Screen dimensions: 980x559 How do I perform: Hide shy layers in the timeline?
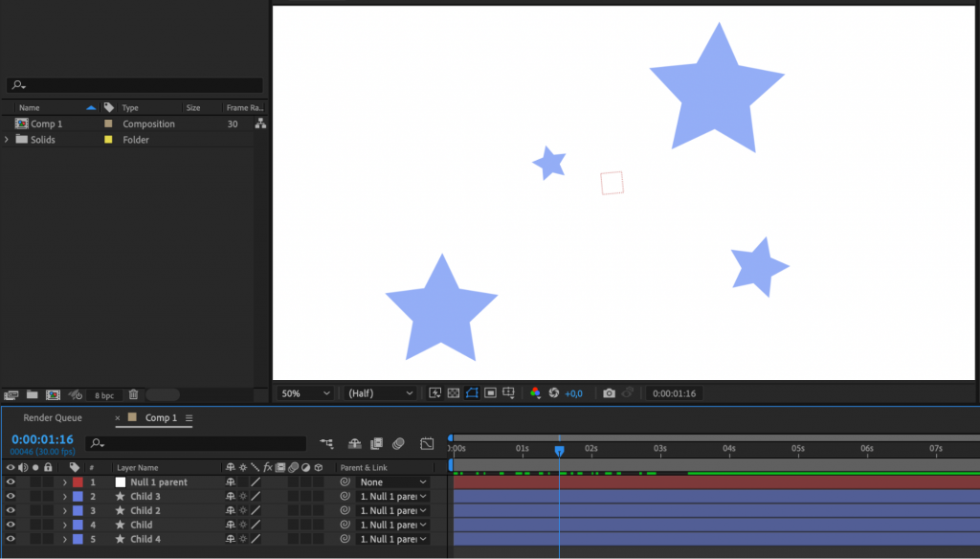pyautogui.click(x=354, y=443)
